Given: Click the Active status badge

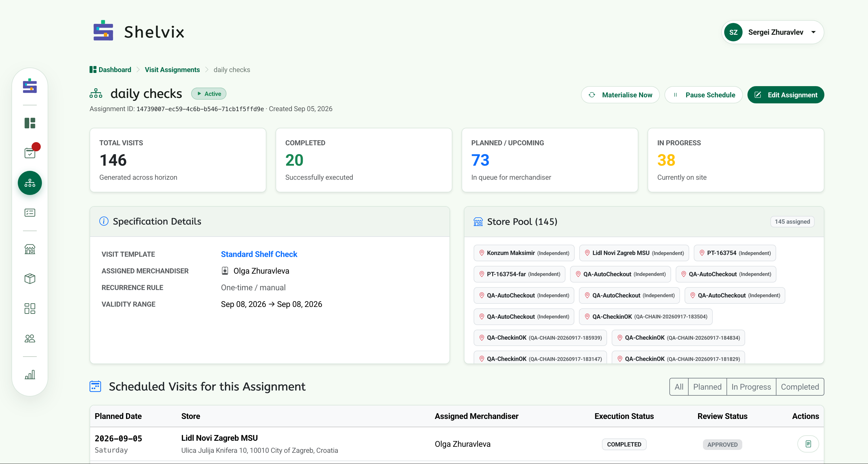Looking at the screenshot, I should 209,94.
